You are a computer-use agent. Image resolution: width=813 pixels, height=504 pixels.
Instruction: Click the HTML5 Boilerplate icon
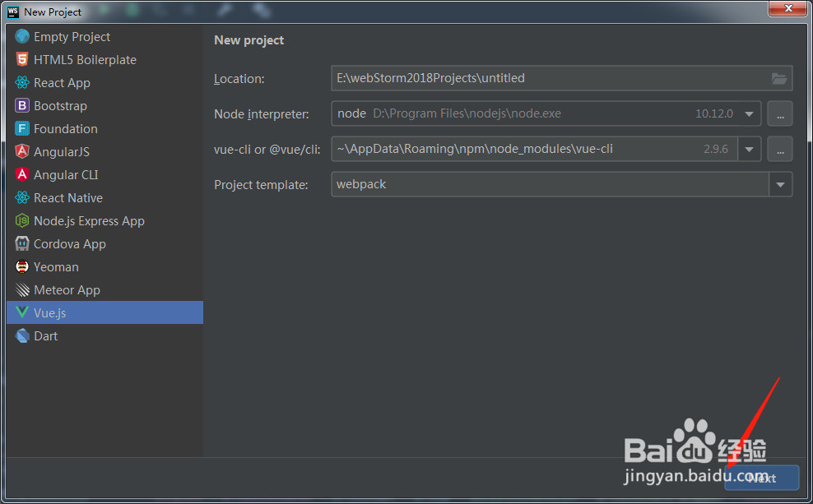(x=22, y=60)
